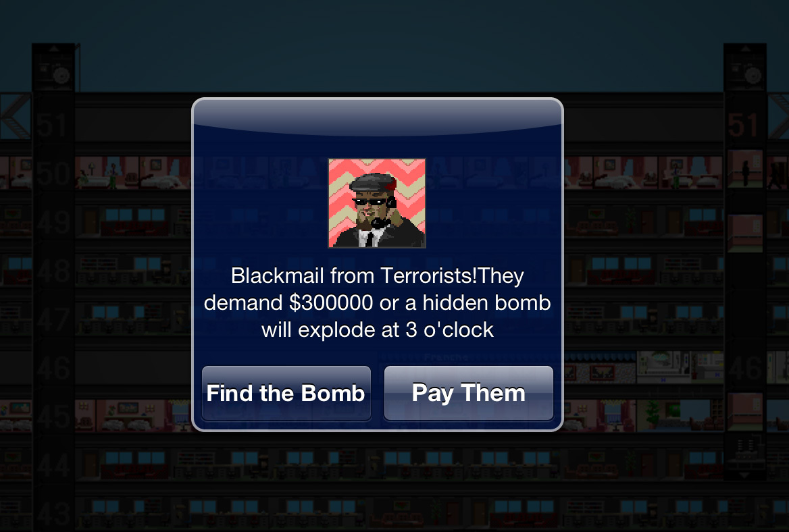This screenshot has width=789, height=532.
Task: Select floor 51 on left elevator shaft
Action: [x=53, y=126]
